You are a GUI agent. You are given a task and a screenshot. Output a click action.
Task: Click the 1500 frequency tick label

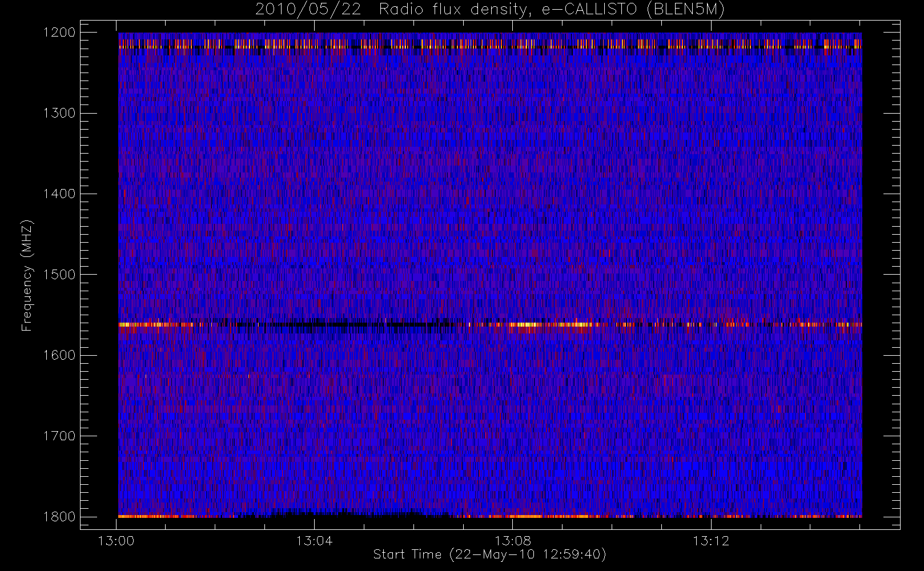tap(59, 274)
